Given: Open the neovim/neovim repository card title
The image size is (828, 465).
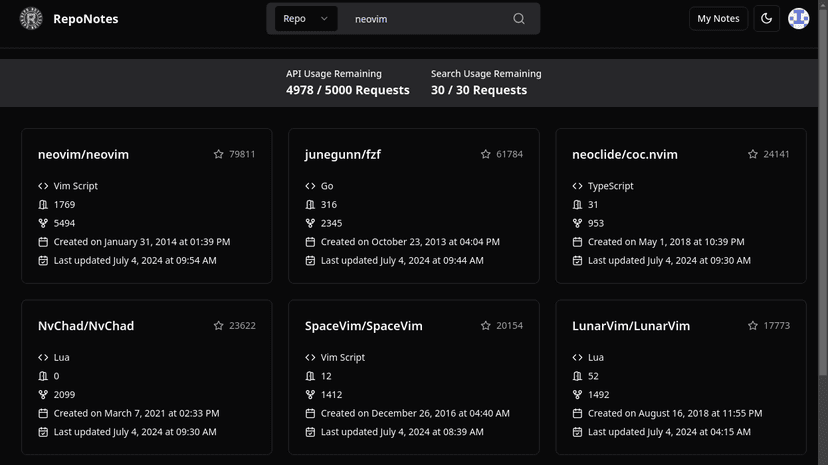Looking at the screenshot, I should point(83,154).
